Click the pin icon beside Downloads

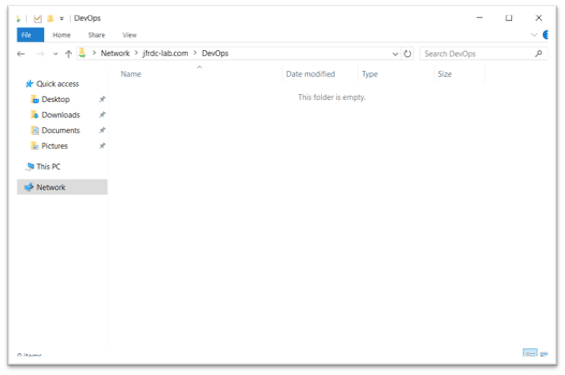(102, 115)
